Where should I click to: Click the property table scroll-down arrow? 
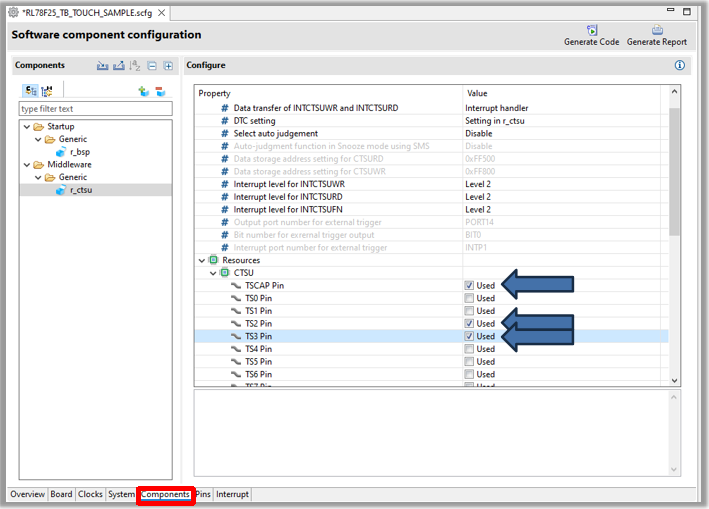click(674, 380)
